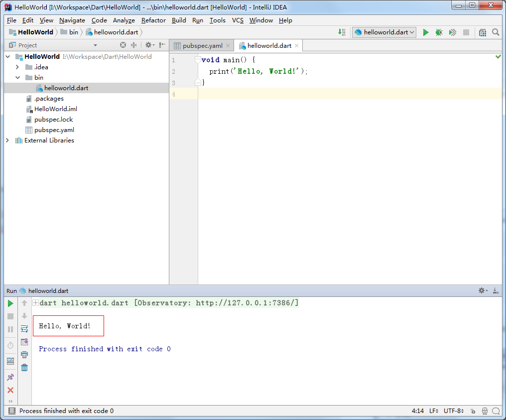Start debugging with the bug icon
The width and height of the screenshot is (506, 420).
[439, 32]
